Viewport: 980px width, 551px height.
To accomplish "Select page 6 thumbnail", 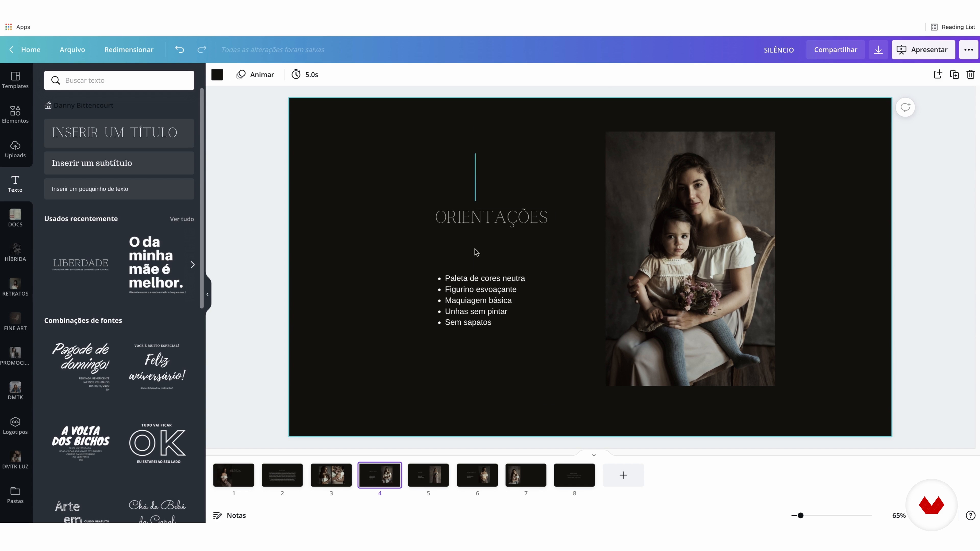I will pyautogui.click(x=477, y=475).
